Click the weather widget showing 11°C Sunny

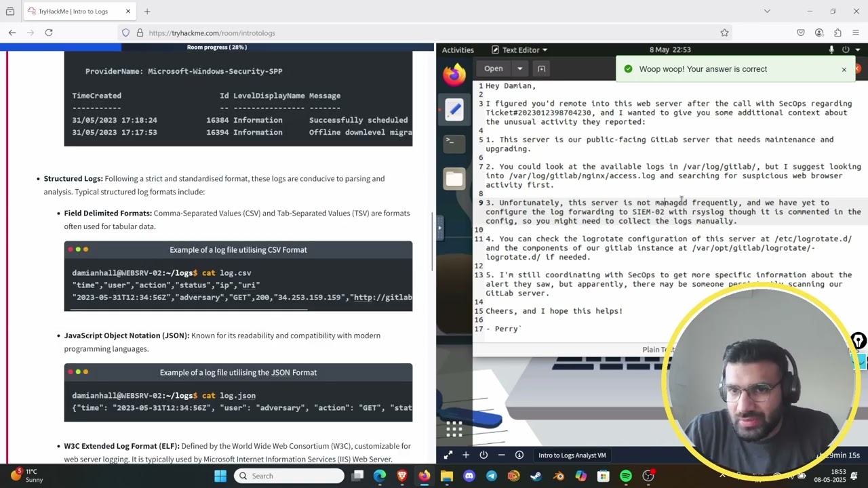[x=27, y=475]
